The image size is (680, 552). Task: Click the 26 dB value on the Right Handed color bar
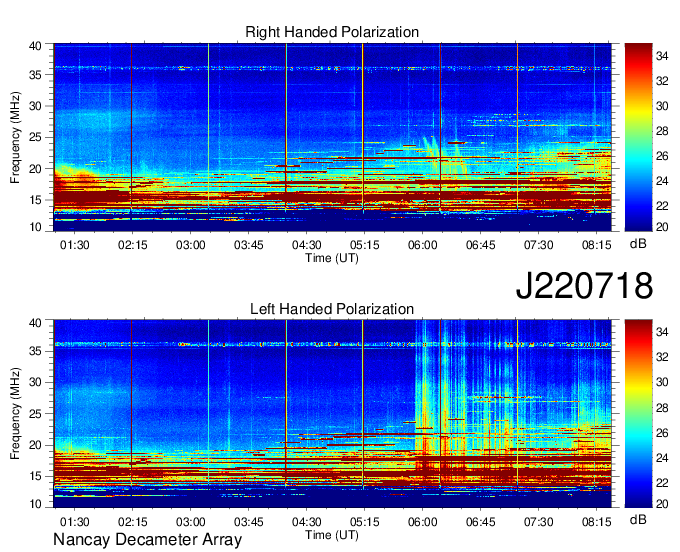point(662,156)
